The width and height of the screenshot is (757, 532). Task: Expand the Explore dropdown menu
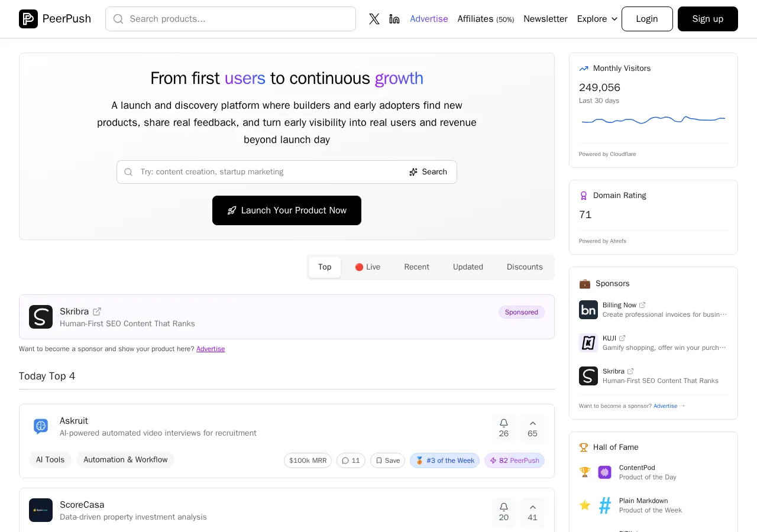click(x=597, y=19)
